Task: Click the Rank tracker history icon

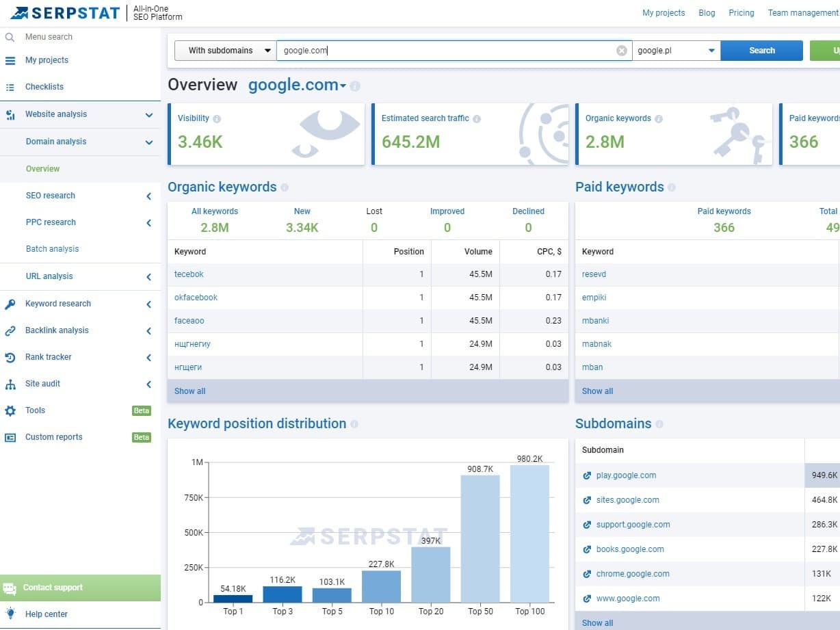Action: click(x=11, y=356)
